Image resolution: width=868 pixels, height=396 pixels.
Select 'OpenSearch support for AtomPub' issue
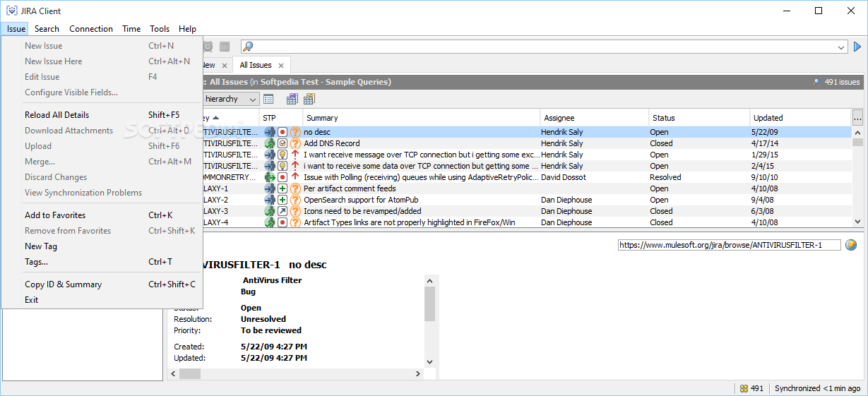click(527, 200)
